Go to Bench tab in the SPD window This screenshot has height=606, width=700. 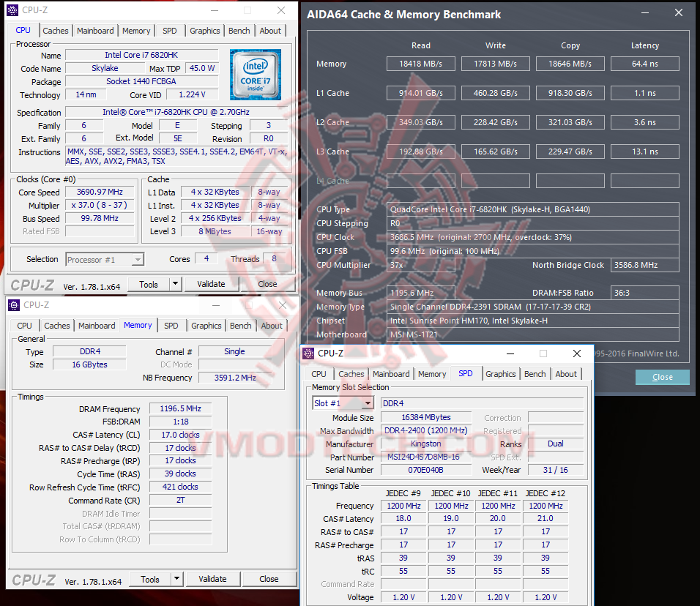(535, 374)
